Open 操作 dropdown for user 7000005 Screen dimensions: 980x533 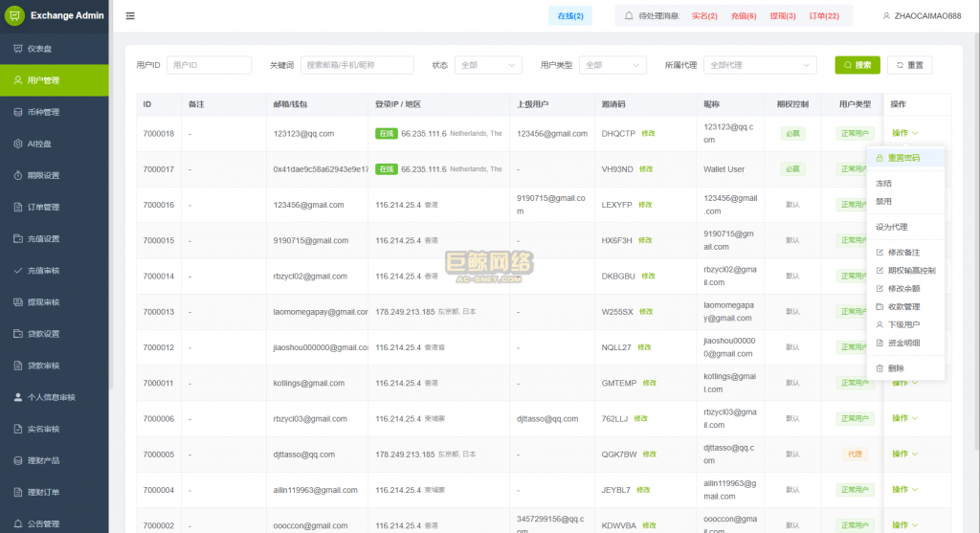904,454
